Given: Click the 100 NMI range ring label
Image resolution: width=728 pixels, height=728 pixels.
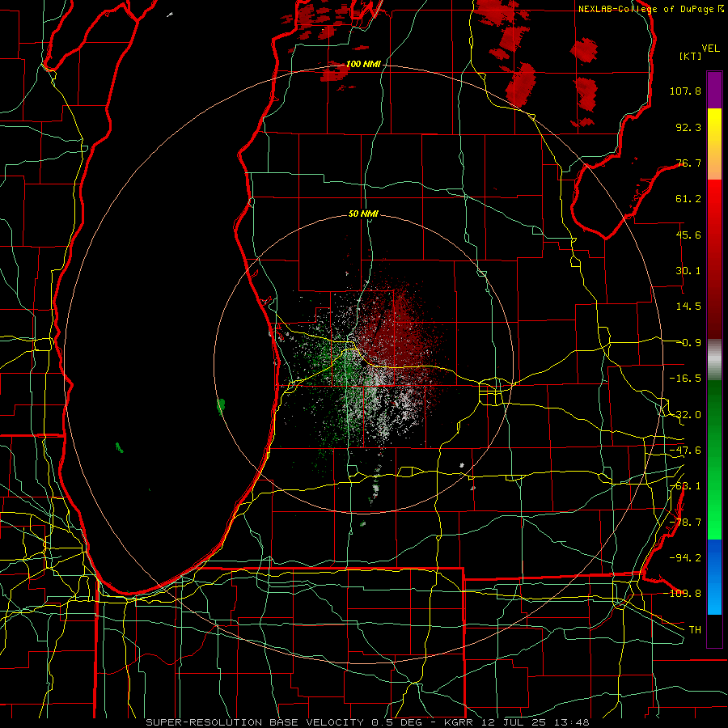Looking at the screenshot, I should 363,64.
